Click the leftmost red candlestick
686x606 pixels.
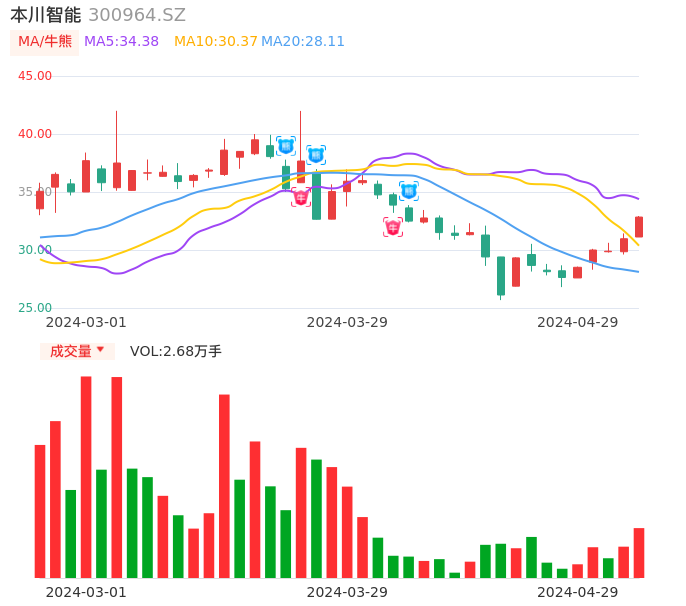[40, 200]
